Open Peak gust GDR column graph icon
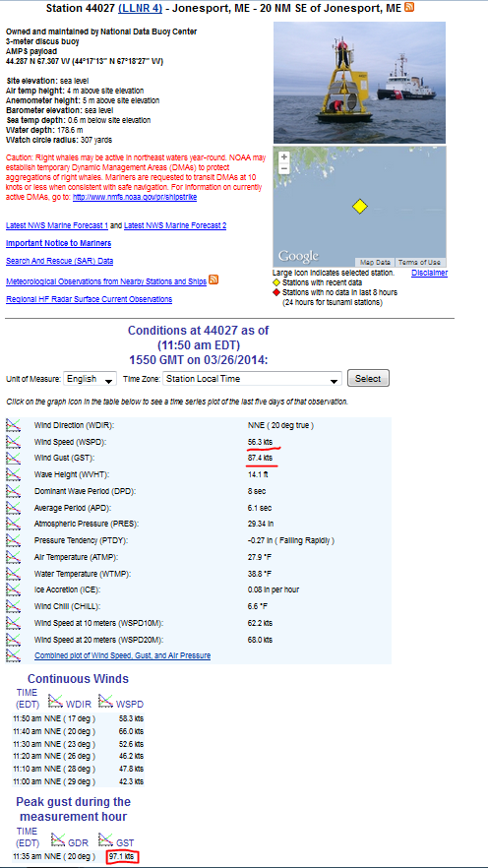Viewport: 488px width, 868px height. point(59,839)
